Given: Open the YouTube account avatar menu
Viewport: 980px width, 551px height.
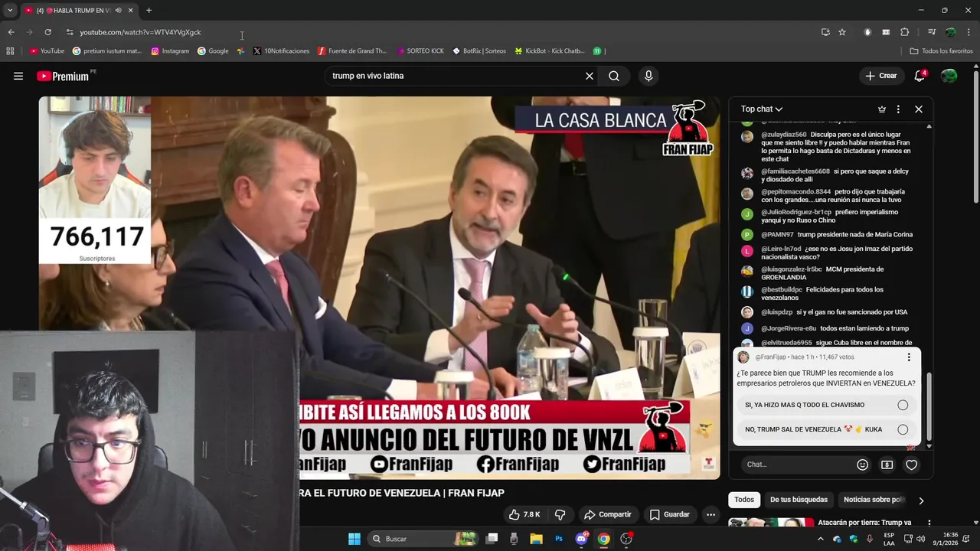Looking at the screenshot, I should 949,76.
